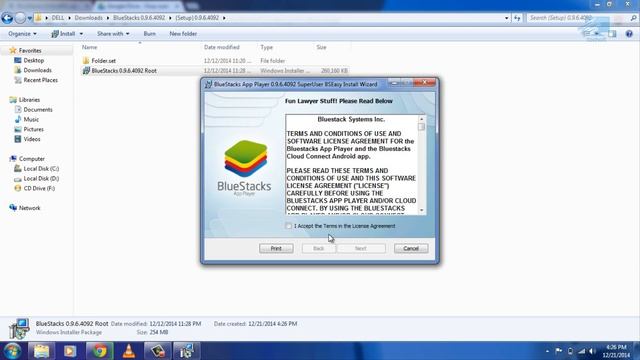
Task: Open Local Disk (D:) in navigation pane
Action: 41,179
